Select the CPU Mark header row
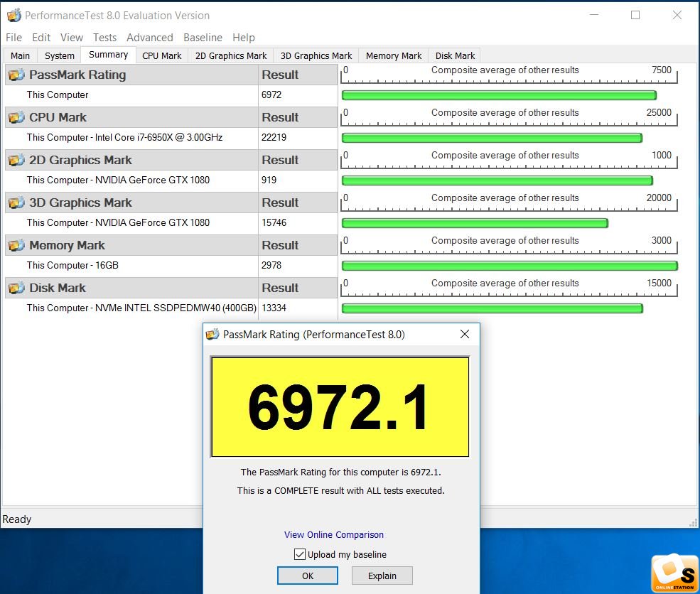This screenshot has width=700, height=594. click(171, 117)
